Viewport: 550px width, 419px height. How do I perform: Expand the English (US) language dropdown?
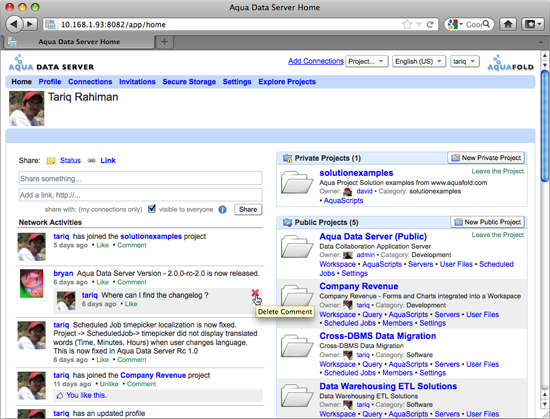pos(419,61)
